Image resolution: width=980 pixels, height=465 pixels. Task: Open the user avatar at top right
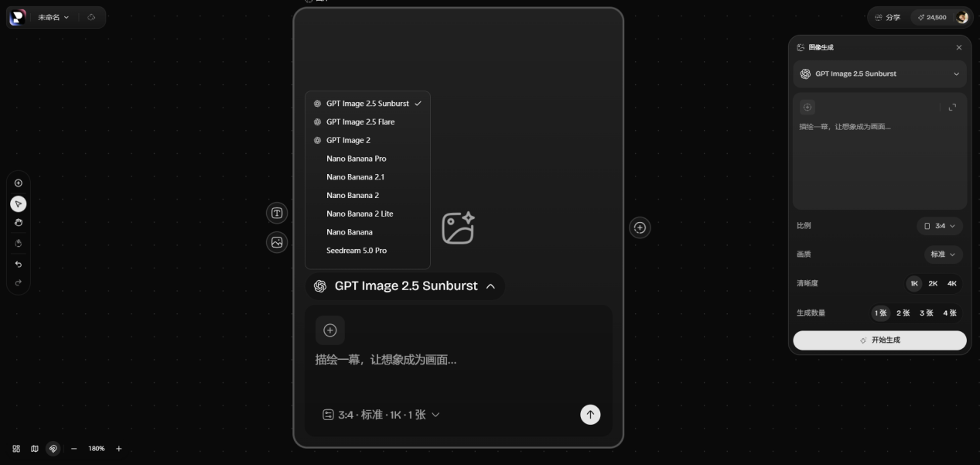[962, 17]
